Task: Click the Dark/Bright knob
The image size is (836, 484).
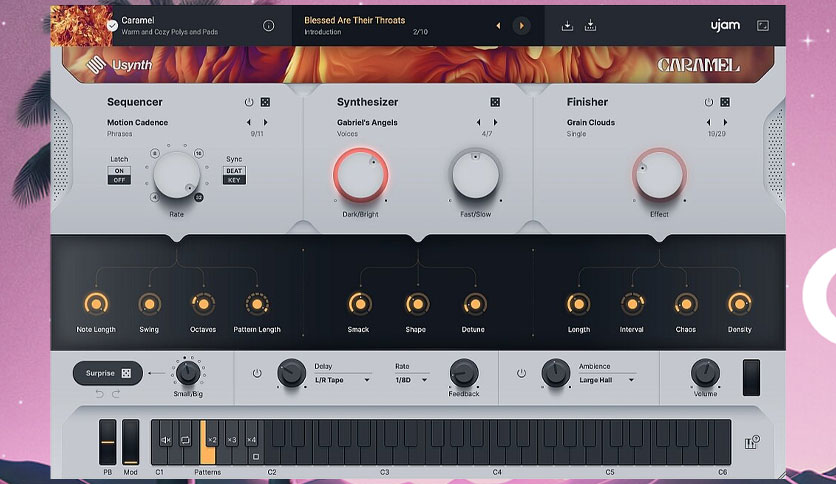Action: [x=360, y=175]
